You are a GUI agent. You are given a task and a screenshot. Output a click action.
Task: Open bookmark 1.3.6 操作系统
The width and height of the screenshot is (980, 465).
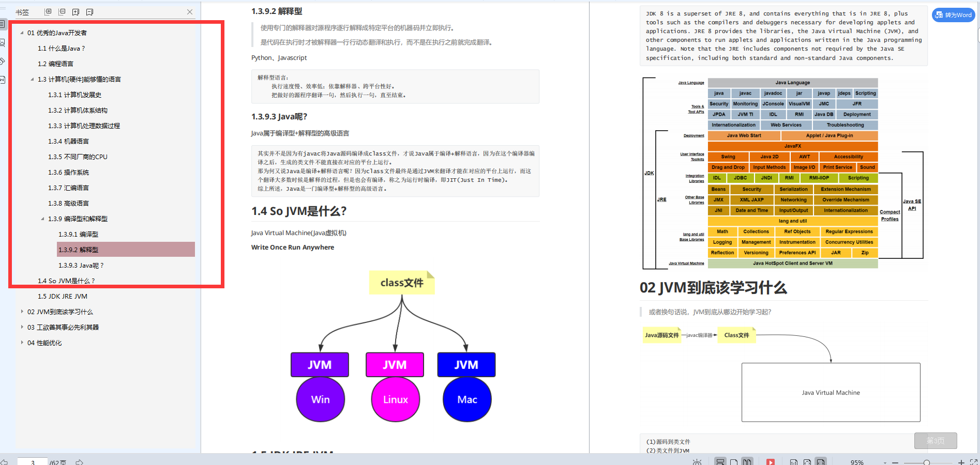[68, 172]
